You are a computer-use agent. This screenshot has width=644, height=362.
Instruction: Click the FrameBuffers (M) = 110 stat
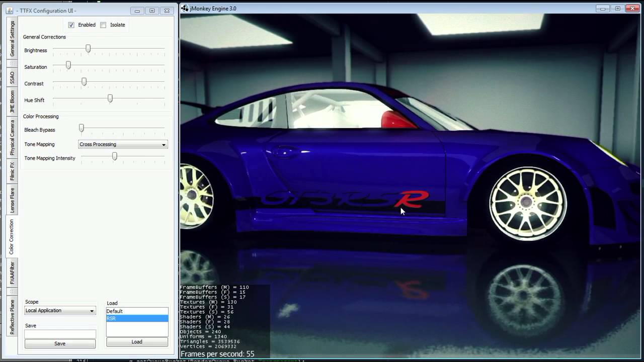point(214,287)
